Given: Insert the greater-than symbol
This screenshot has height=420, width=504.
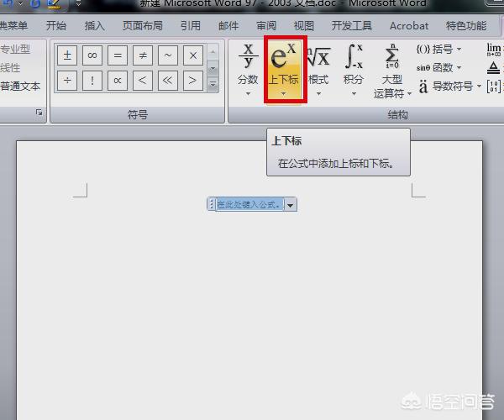Looking at the screenshot, I should pyautogui.click(x=193, y=81).
